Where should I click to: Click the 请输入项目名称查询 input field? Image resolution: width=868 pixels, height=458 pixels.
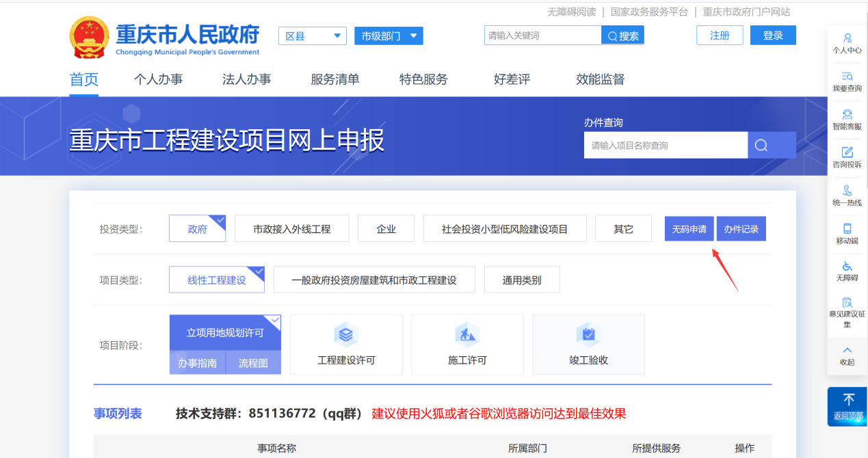(x=666, y=145)
